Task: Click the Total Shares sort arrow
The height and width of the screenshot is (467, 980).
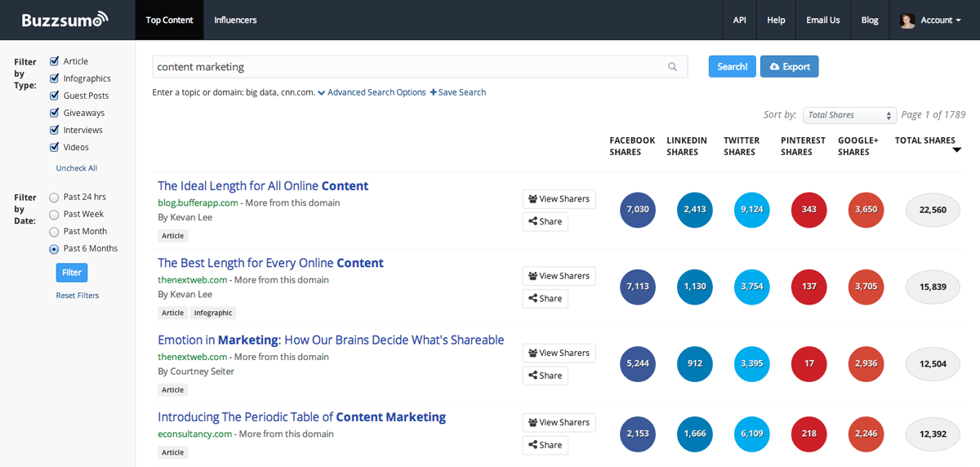Action: pyautogui.click(x=956, y=150)
